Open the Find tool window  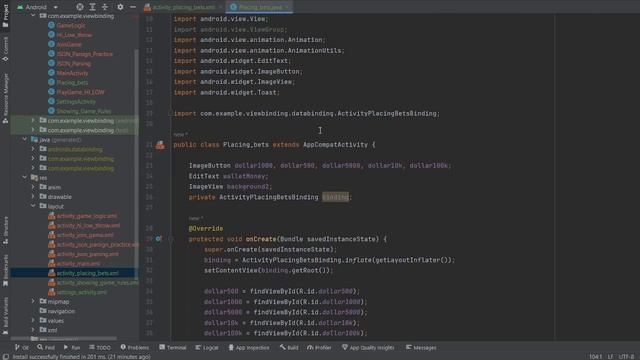pos(46,347)
